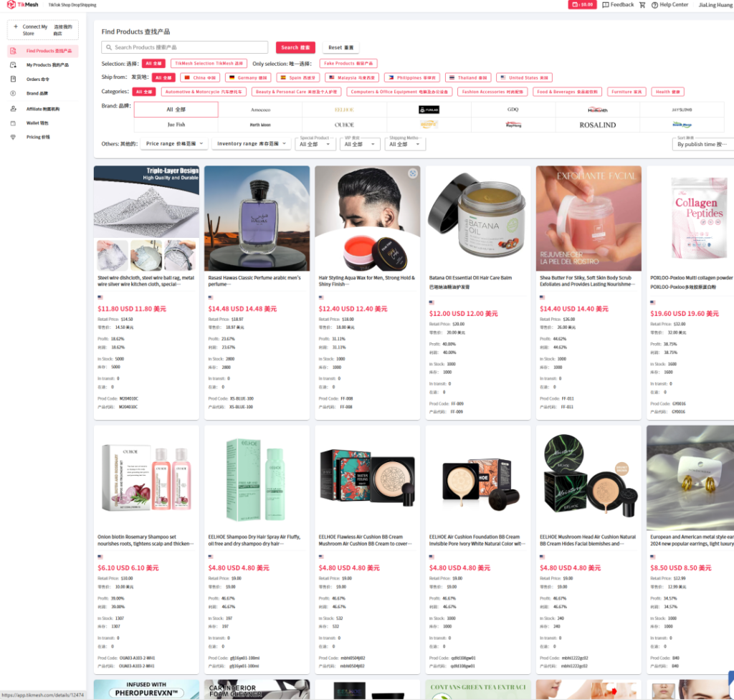Filter ship-from by United States
734x700 pixels.
pos(524,77)
